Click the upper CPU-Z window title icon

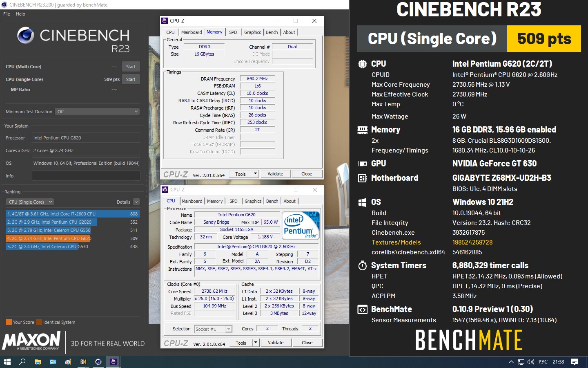tap(165, 21)
